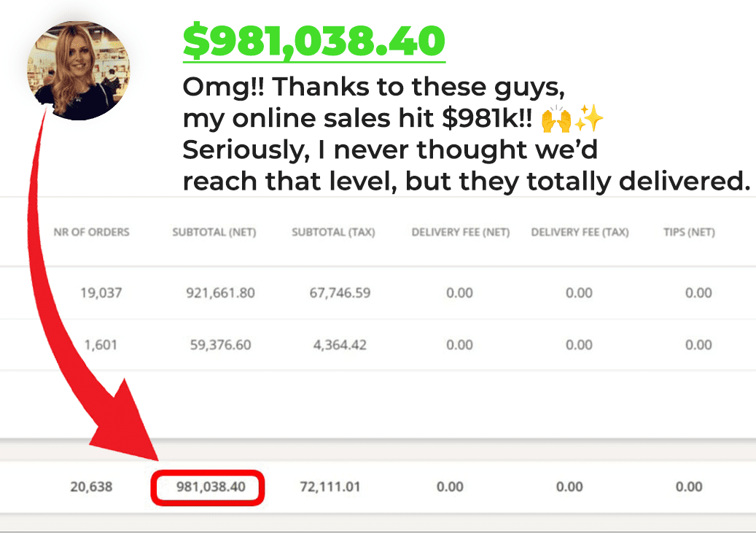Click the highlighted 981,038.40 total

click(x=211, y=486)
